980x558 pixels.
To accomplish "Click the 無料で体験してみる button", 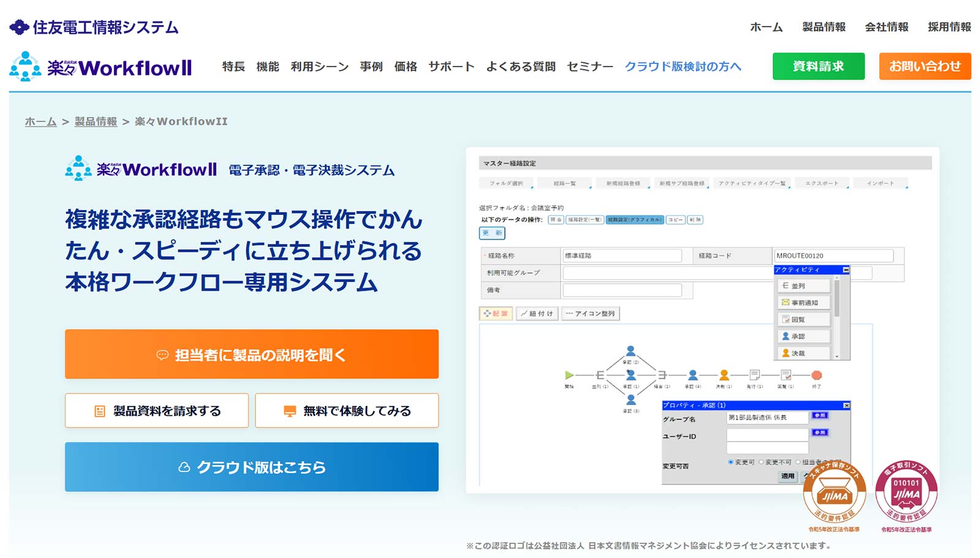I will coord(347,410).
